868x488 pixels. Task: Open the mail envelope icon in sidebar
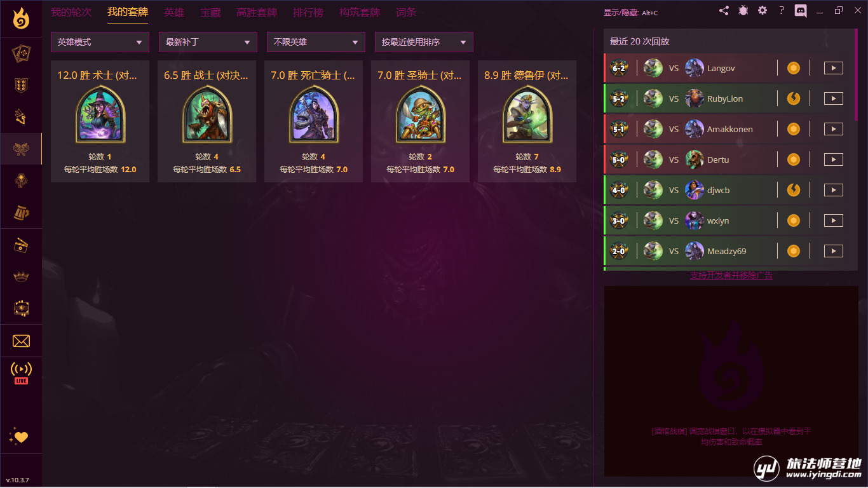[x=21, y=341]
